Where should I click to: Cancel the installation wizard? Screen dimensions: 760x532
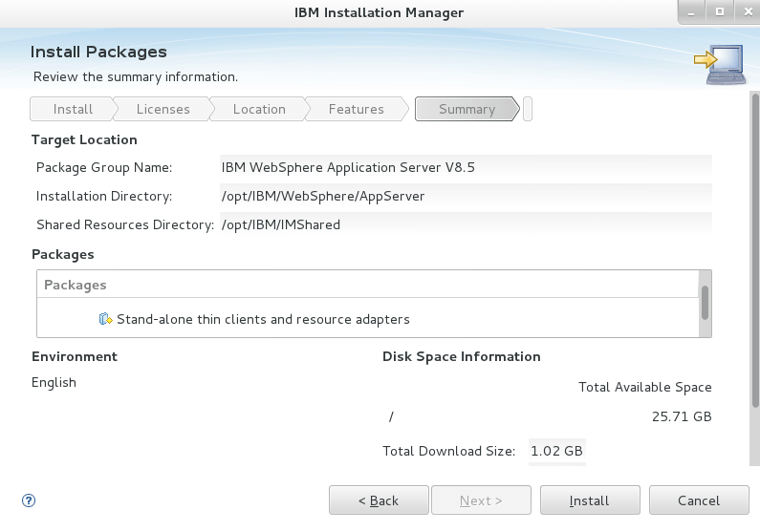point(699,500)
